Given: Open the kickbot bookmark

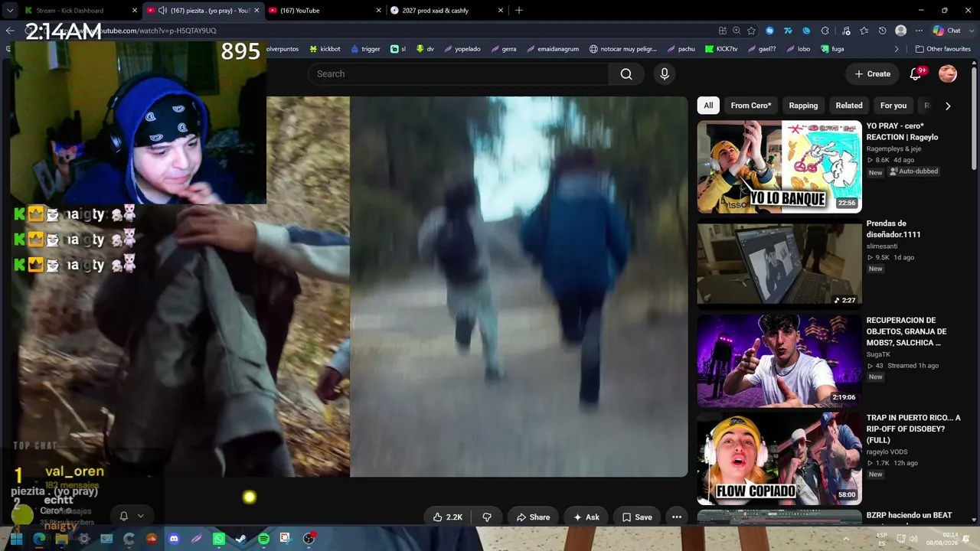Looking at the screenshot, I should coord(325,49).
